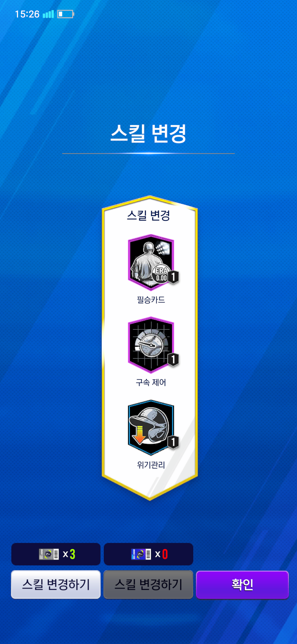Tap the battery indicator in status bar
This screenshot has width=297, height=644.
coord(66,14)
